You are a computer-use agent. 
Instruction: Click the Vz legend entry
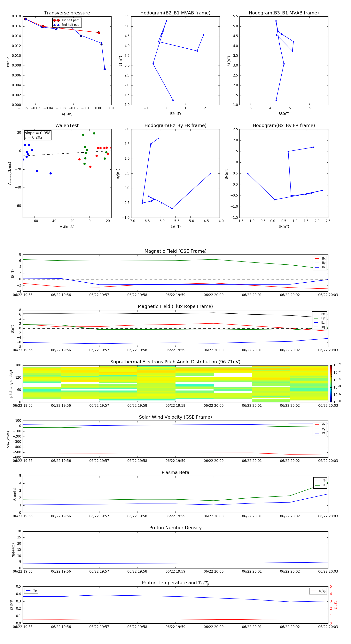coord(320,433)
